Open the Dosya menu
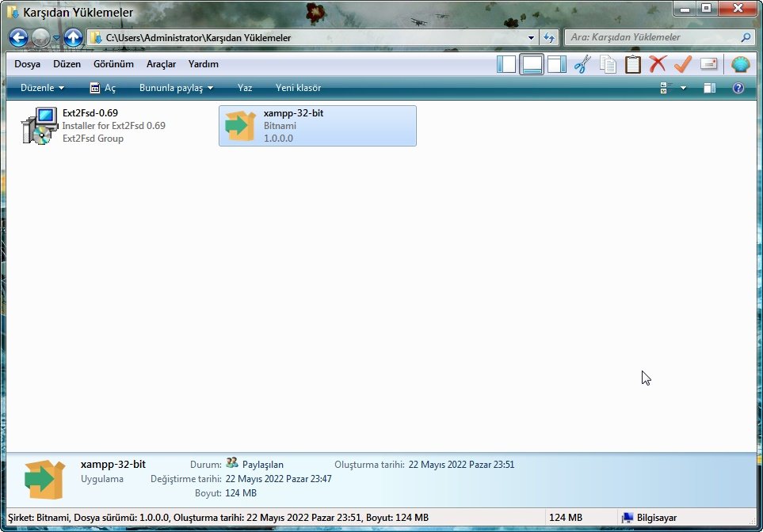The height and width of the screenshot is (532, 763). pos(27,64)
